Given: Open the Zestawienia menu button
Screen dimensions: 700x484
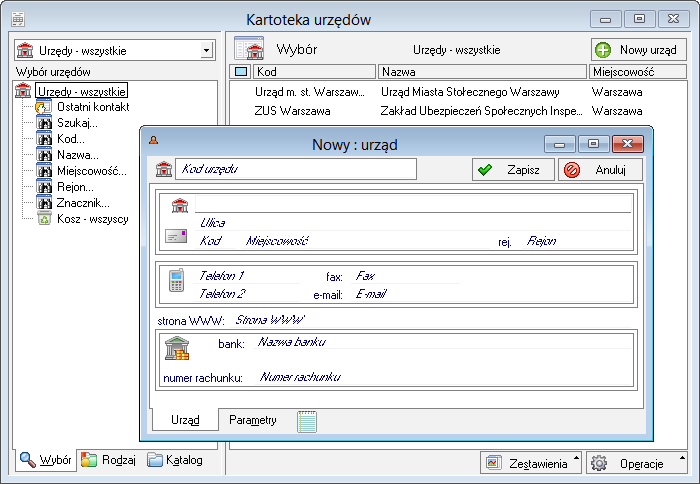Looking at the screenshot, I should 530,463.
